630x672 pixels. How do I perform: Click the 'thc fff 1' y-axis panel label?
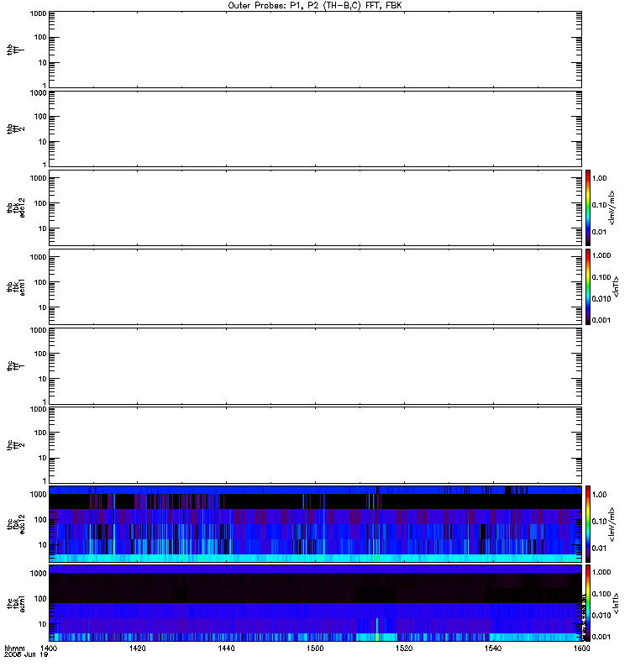click(15, 366)
